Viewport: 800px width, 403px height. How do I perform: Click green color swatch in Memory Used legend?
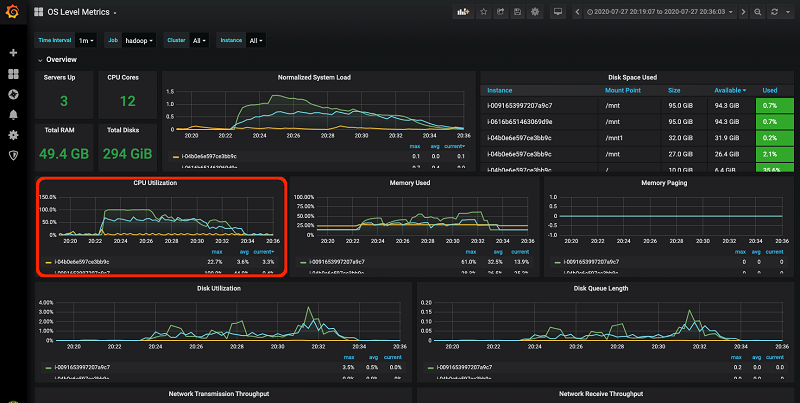pos(303,262)
